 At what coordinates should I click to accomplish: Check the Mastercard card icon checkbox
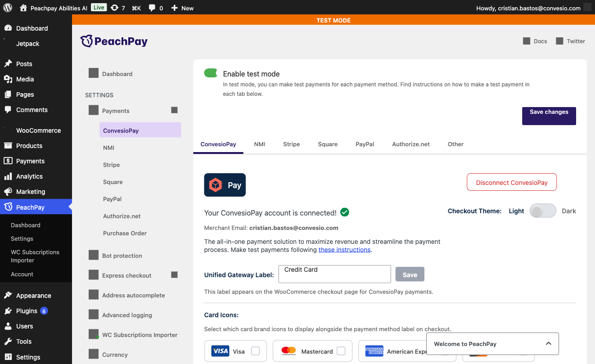[341, 351]
